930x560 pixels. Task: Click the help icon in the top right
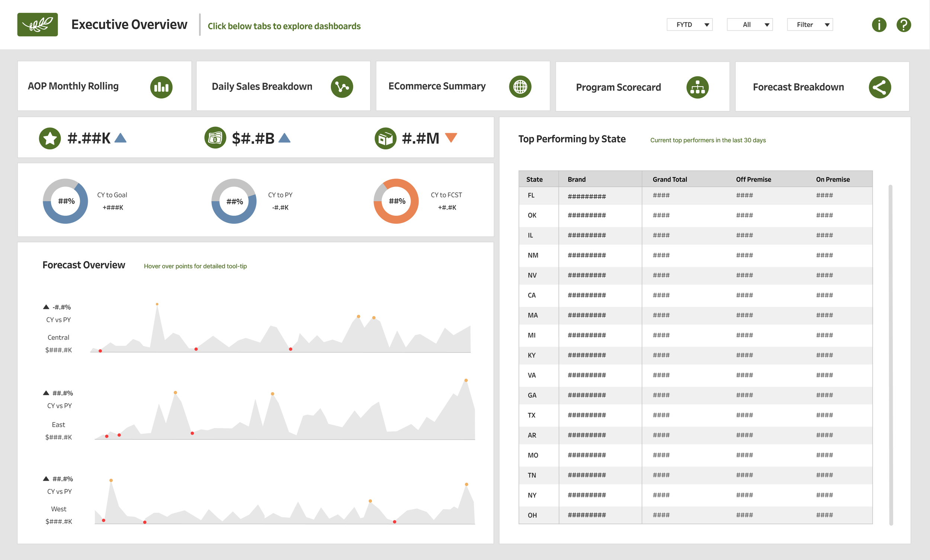tap(904, 24)
